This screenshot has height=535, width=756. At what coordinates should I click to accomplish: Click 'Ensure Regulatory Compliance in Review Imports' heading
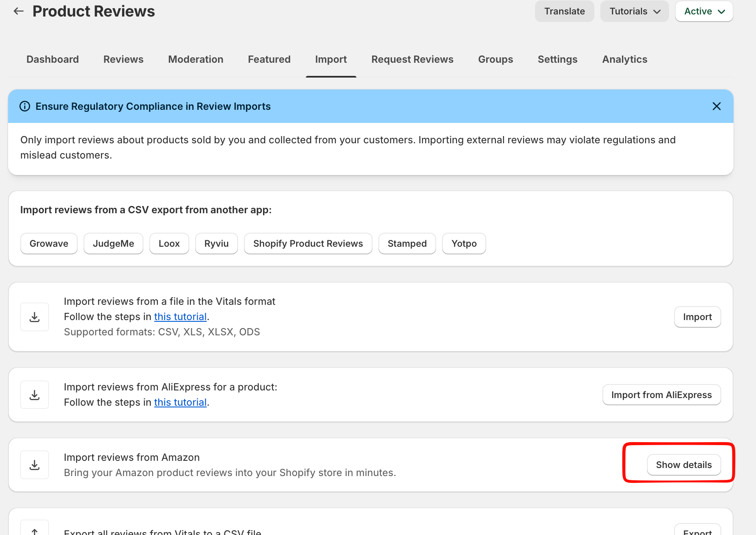coord(153,106)
